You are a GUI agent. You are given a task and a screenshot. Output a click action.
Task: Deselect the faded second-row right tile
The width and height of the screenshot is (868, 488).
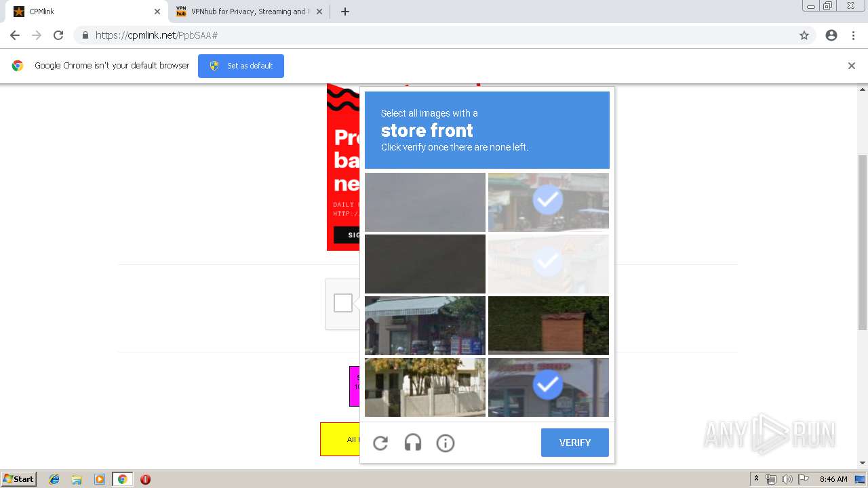(549, 264)
